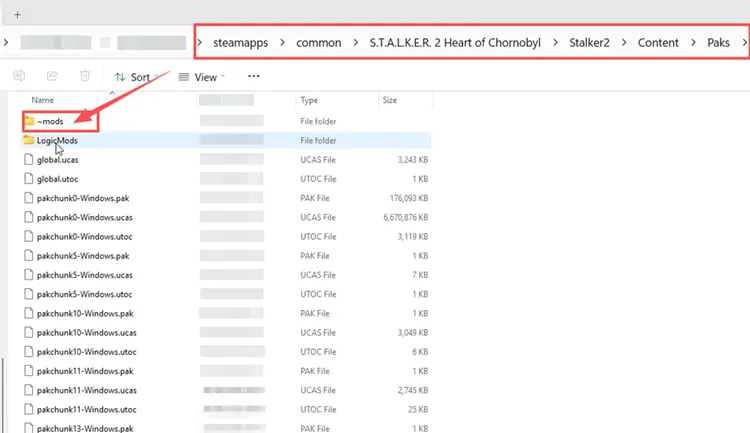Image resolution: width=750 pixels, height=433 pixels.
Task: Click the 2,745 KB size value
Action: click(413, 390)
